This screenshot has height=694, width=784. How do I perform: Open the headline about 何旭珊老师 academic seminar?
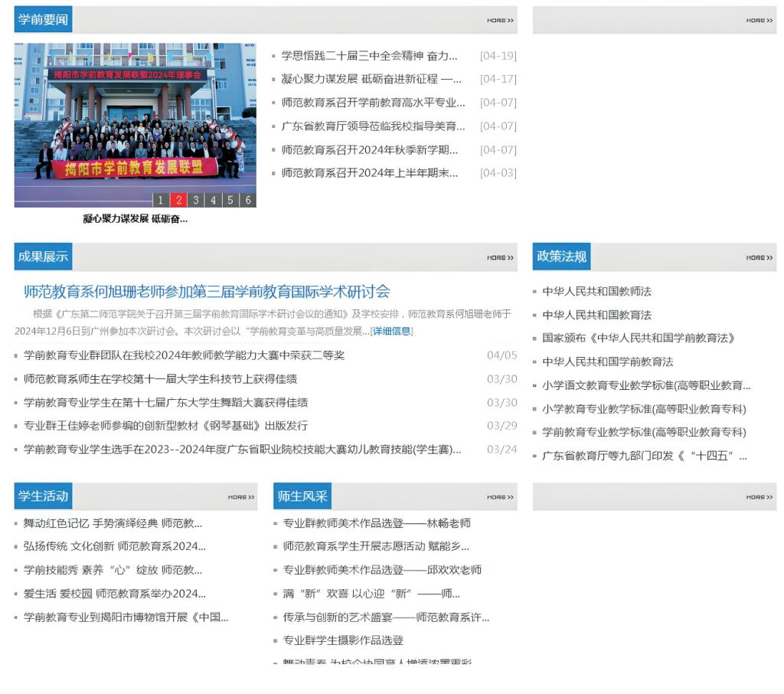point(207,292)
